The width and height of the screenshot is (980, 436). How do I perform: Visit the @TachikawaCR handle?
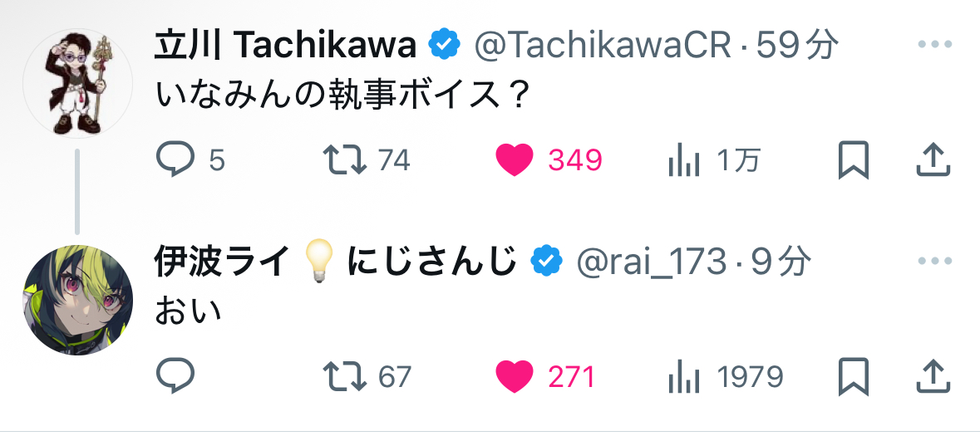click(603, 47)
